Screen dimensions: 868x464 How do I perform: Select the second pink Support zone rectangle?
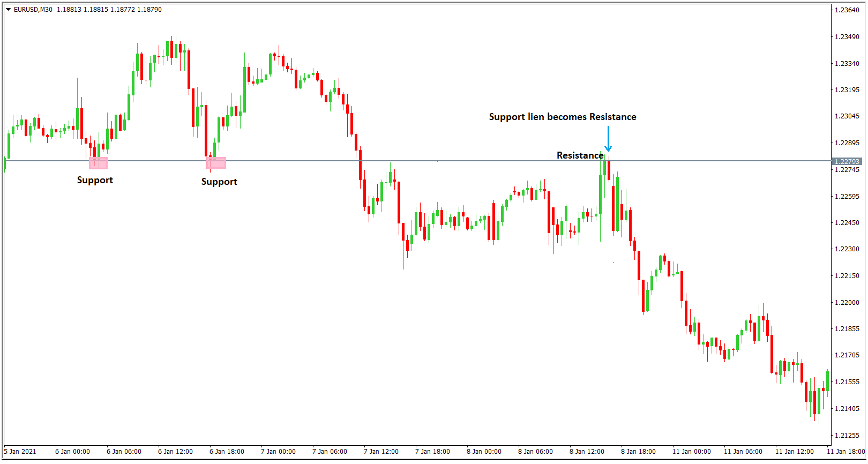[x=216, y=163]
